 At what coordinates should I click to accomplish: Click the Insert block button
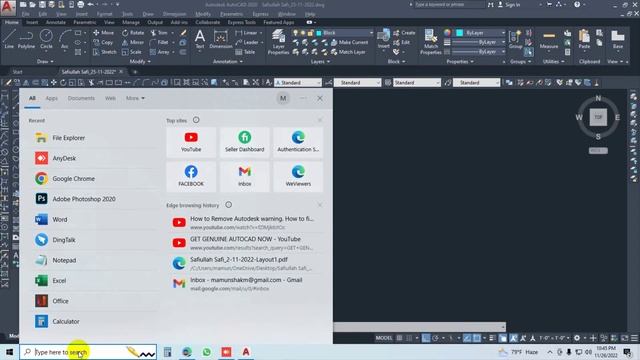pyautogui.click(x=383, y=39)
